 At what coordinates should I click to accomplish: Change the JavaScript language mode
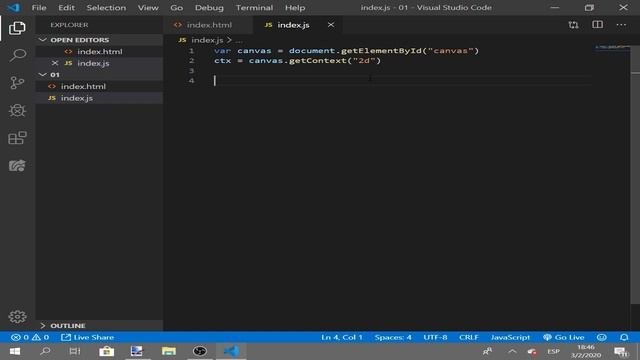(510, 338)
